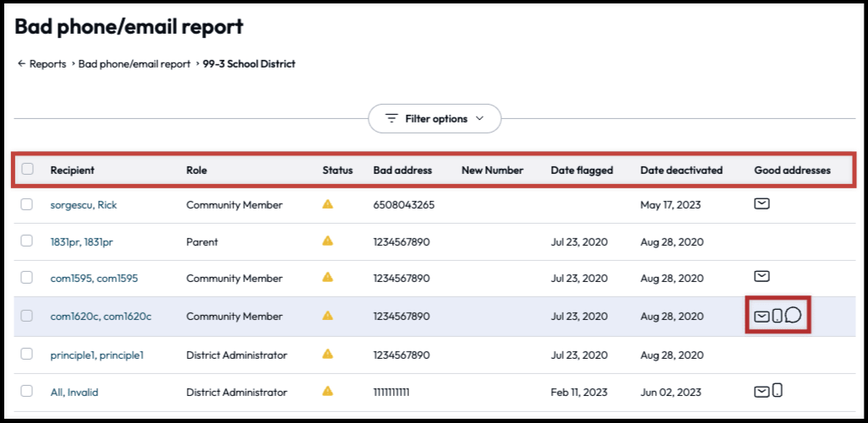868x423 pixels.
Task: Click the email icon in sorgescu, Rick row
Action: [762, 203]
